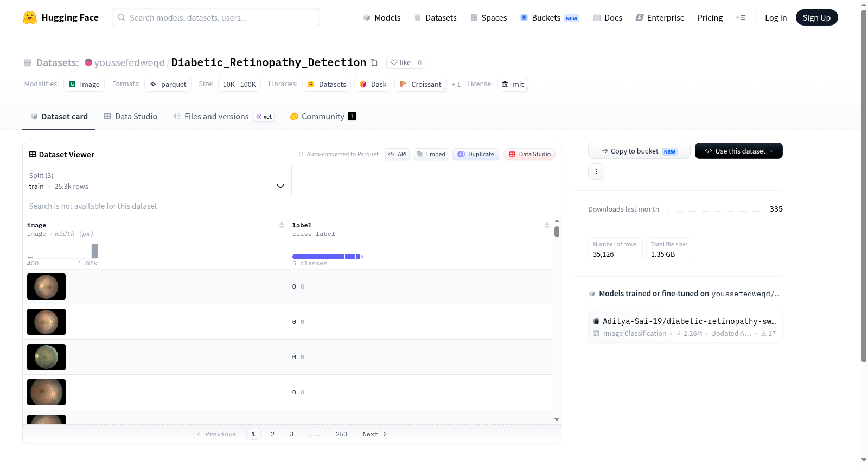Click the Diabetic_Retinopathy_Detection title
Screen dimensions: 868x465
(269, 62)
